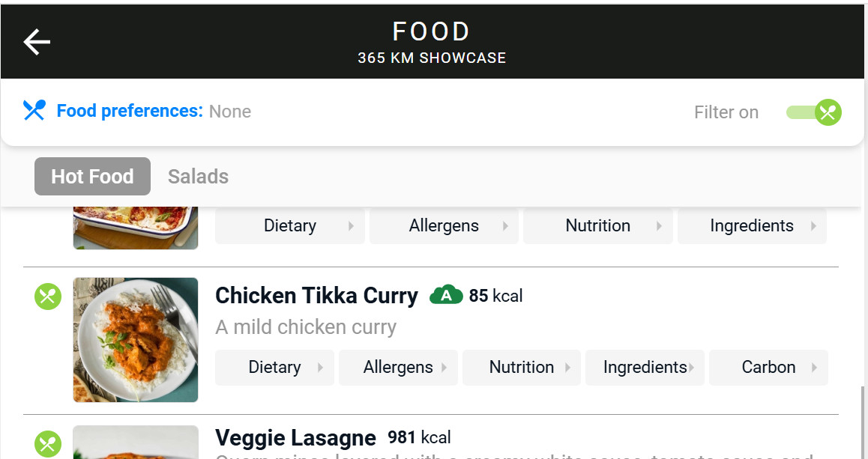Expand Ingredients on the top dish row
This screenshot has height=459, width=868.
tap(751, 225)
